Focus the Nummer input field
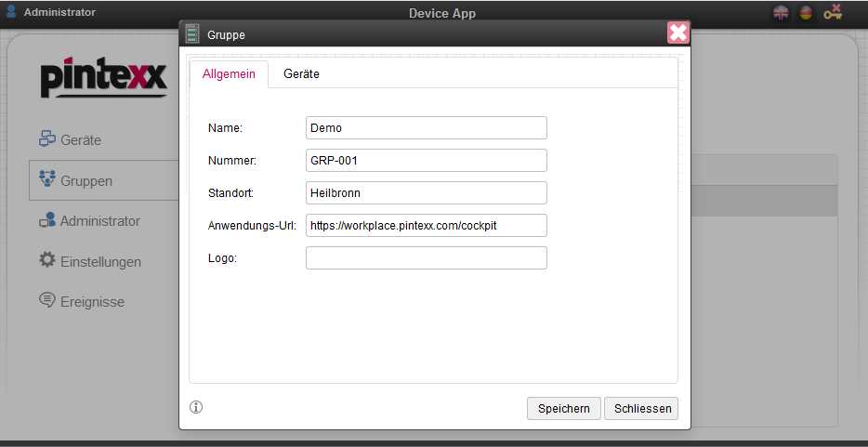 tap(426, 160)
